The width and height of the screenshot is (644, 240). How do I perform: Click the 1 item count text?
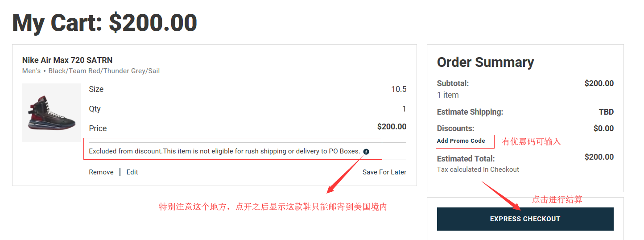click(448, 95)
